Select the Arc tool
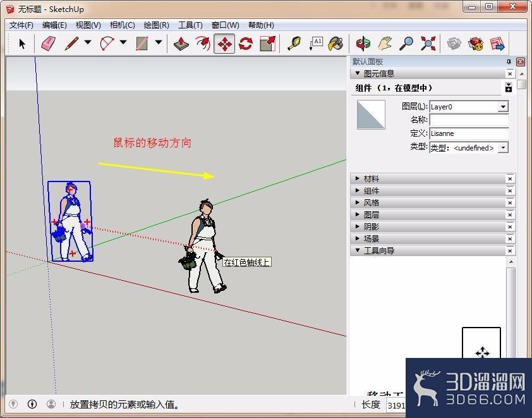The height and width of the screenshot is (418, 532). click(x=107, y=44)
